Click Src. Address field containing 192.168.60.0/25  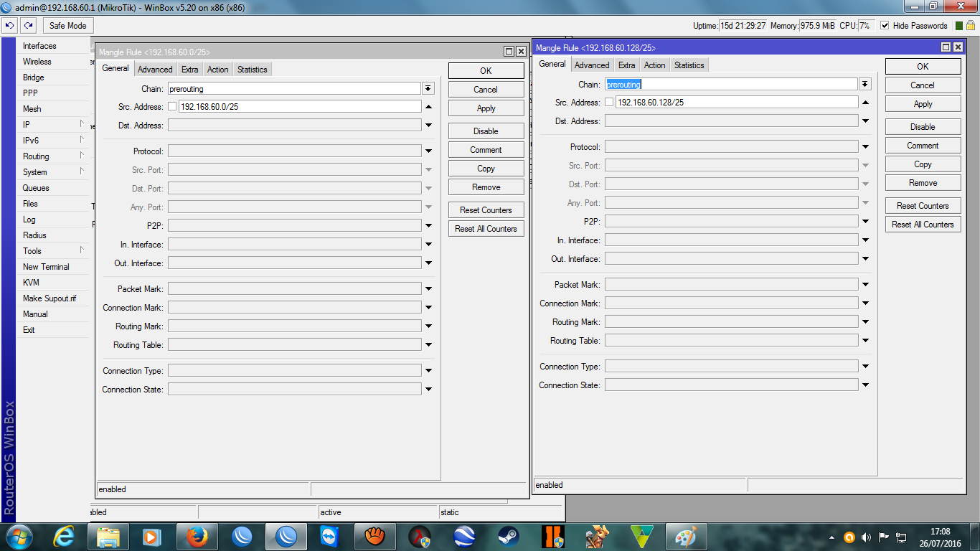300,107
